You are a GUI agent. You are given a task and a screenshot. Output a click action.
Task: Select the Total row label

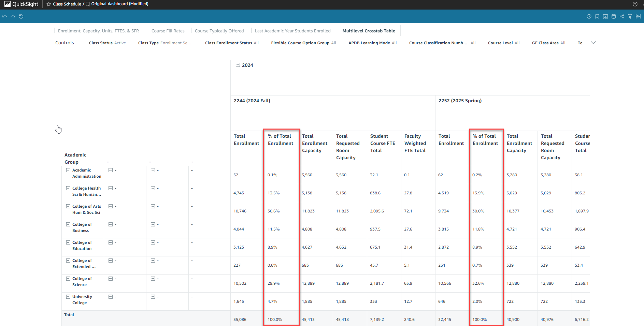coord(69,315)
